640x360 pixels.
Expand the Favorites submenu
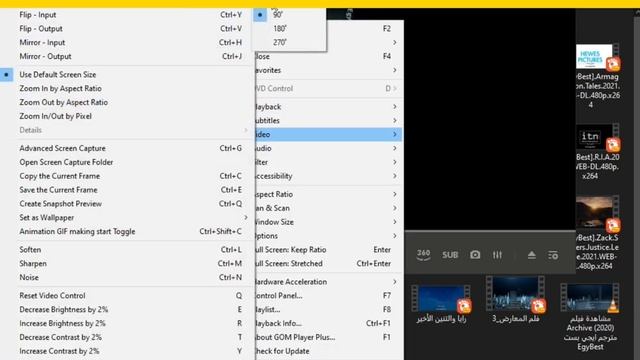328,70
